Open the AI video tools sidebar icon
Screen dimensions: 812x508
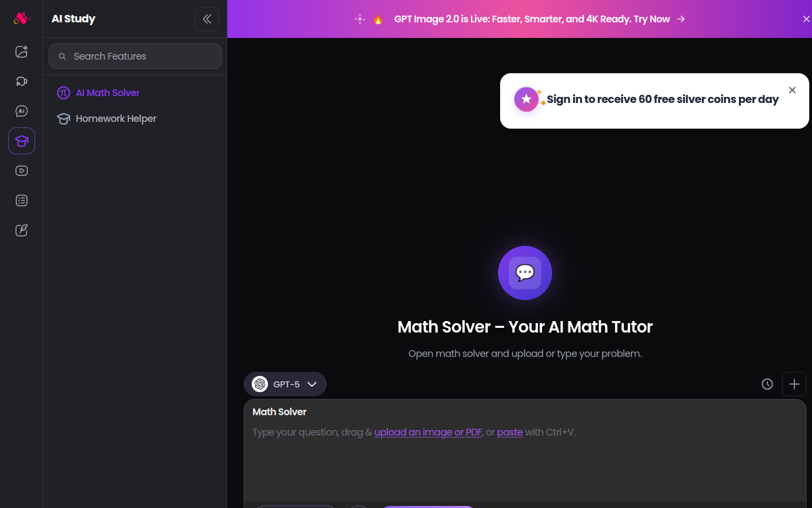point(22,81)
